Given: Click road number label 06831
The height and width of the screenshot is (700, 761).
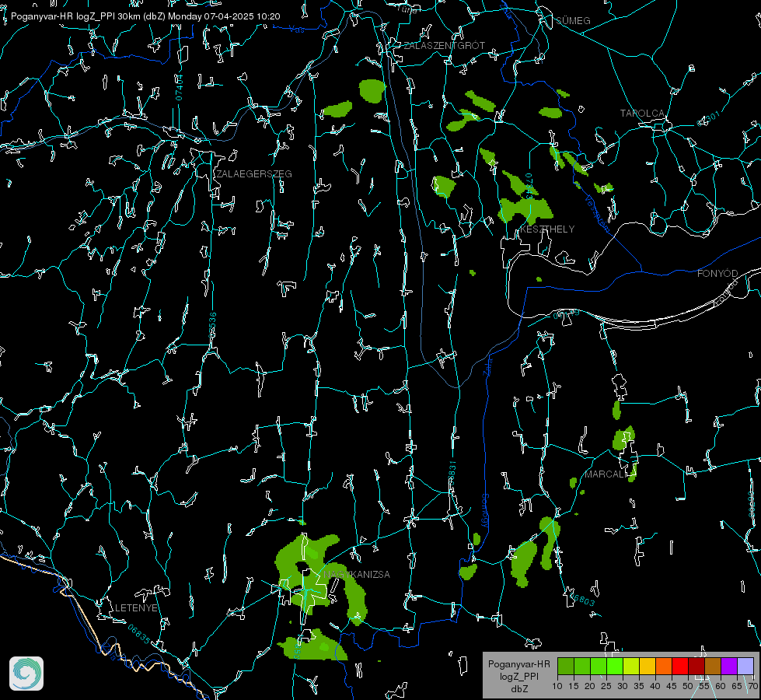Looking at the screenshot, I should 452,474.
